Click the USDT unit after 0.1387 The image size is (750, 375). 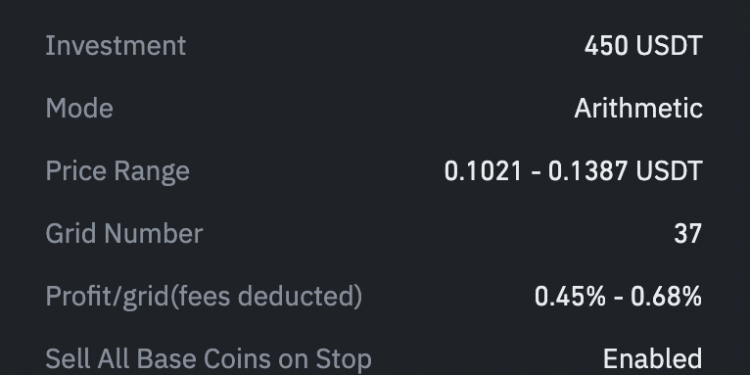(669, 171)
